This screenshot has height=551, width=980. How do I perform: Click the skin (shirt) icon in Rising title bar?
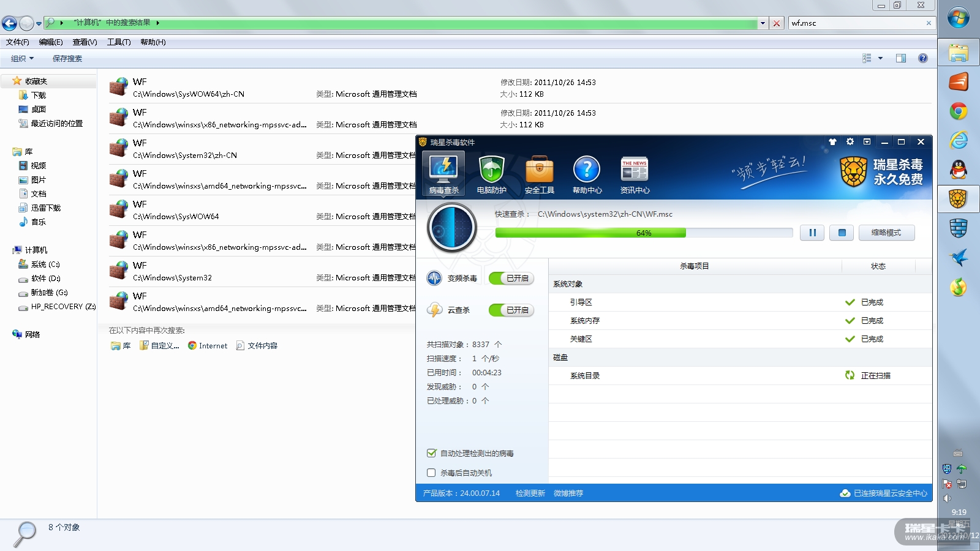832,142
